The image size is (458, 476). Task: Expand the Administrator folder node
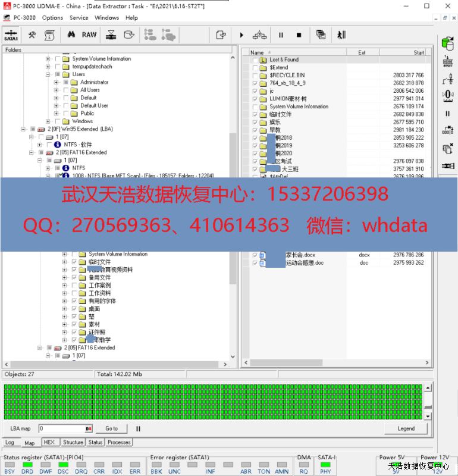57,83
